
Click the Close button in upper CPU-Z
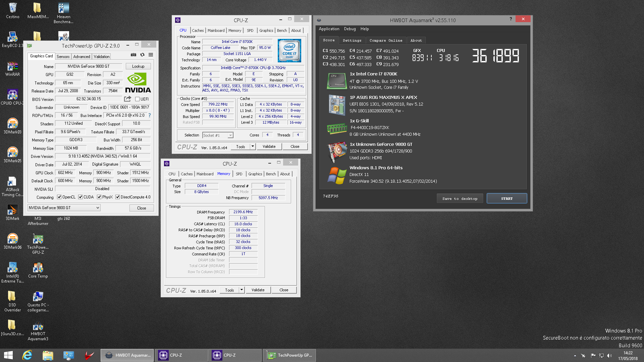coord(295,146)
